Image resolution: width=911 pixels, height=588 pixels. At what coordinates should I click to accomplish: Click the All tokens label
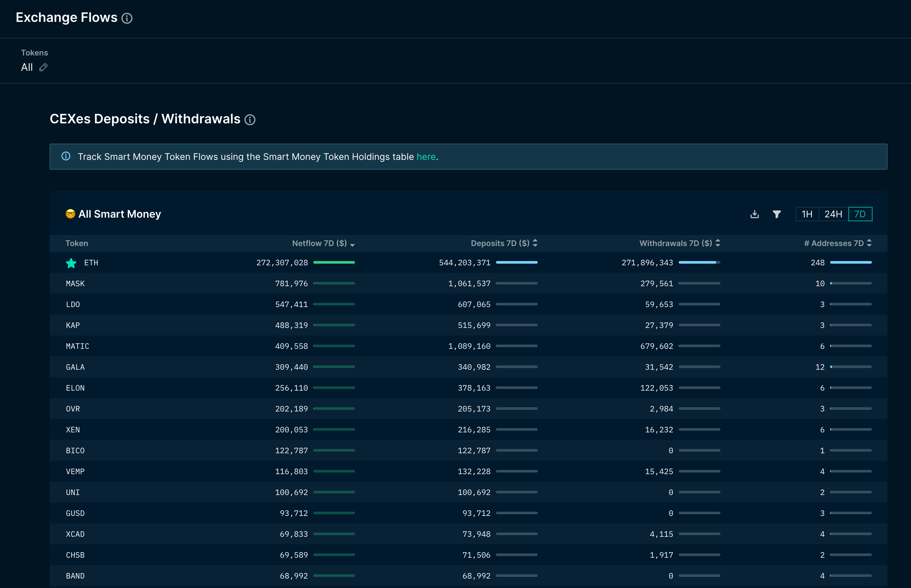26,67
